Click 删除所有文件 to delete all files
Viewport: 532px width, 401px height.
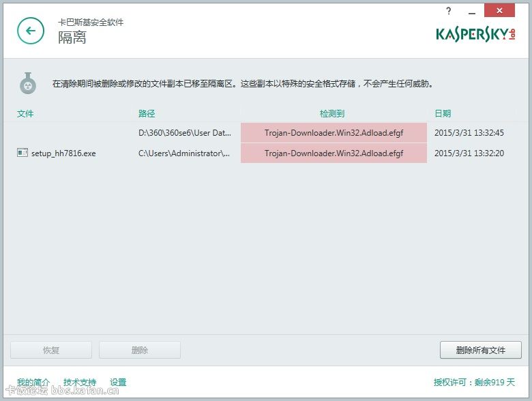481,350
